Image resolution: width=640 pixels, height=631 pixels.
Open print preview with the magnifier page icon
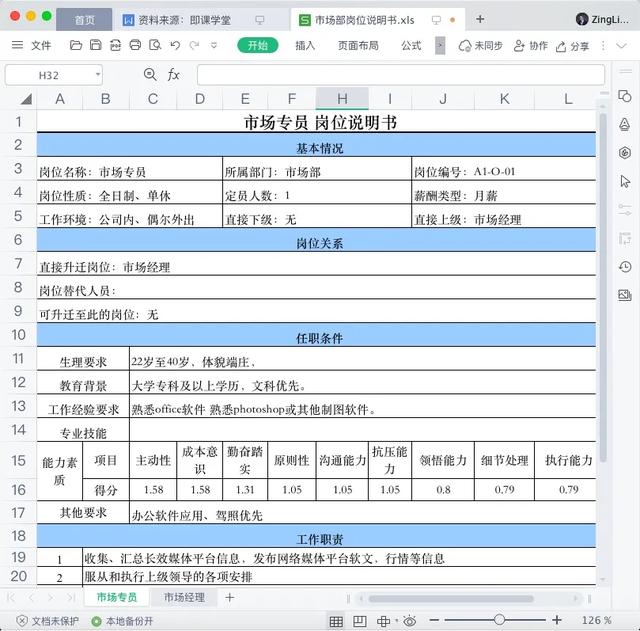155,45
